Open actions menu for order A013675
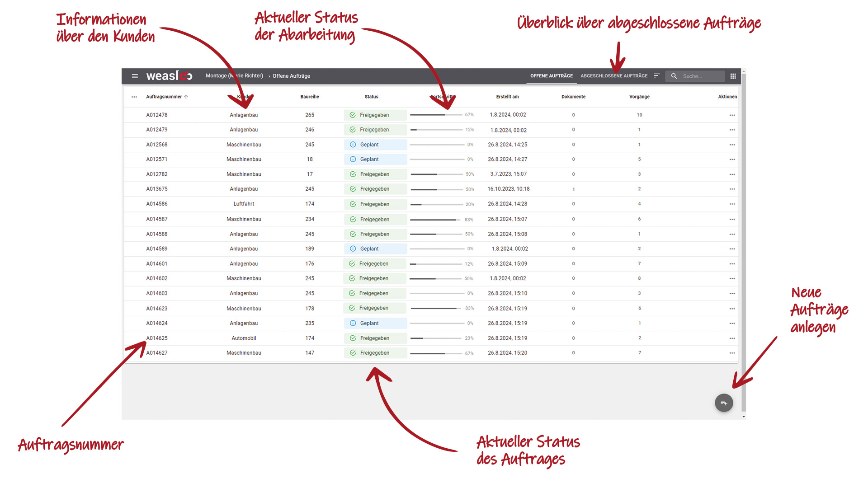This screenshot has width=868, height=488. click(x=732, y=189)
